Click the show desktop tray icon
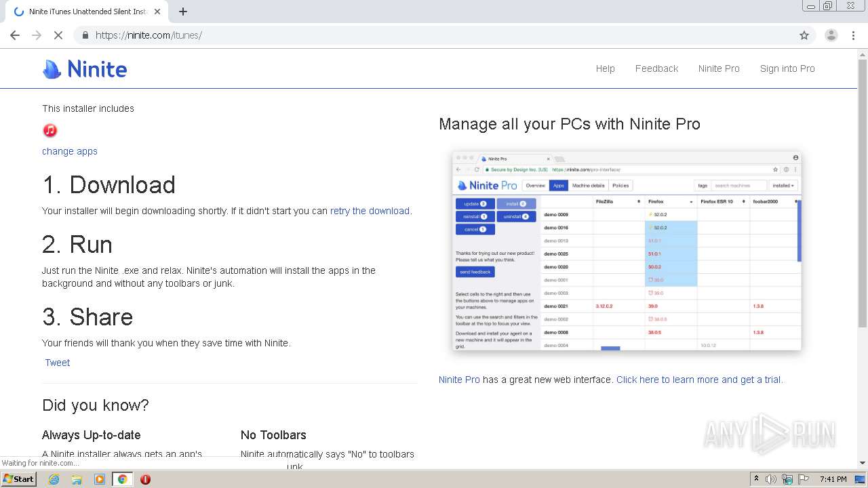868x488 pixels. [x=860, y=479]
